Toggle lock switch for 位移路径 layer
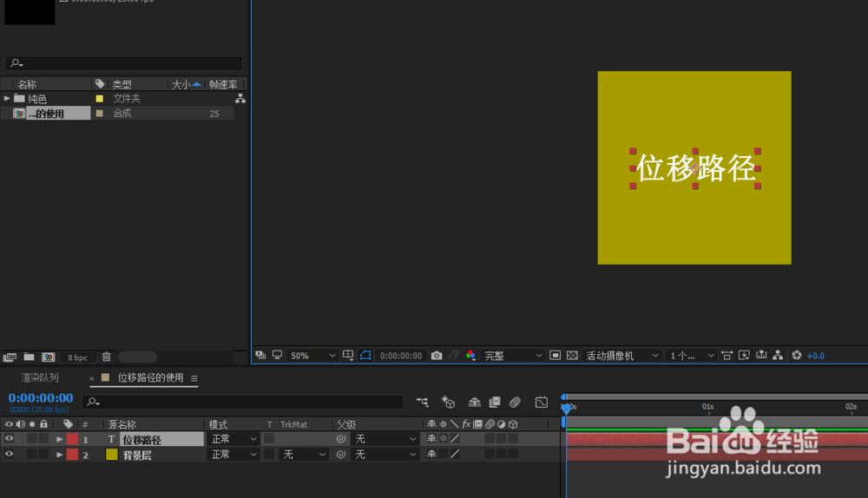The height and width of the screenshot is (498, 868). click(43, 439)
